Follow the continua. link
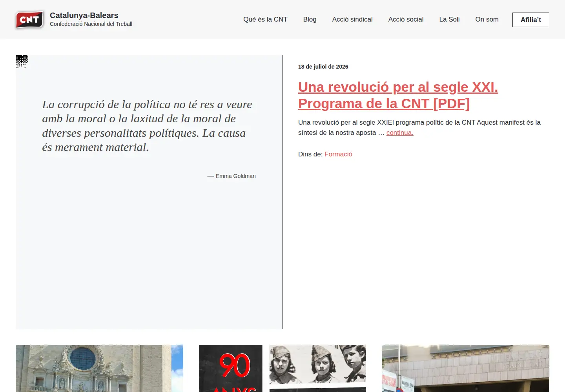565x392 pixels. (x=400, y=132)
